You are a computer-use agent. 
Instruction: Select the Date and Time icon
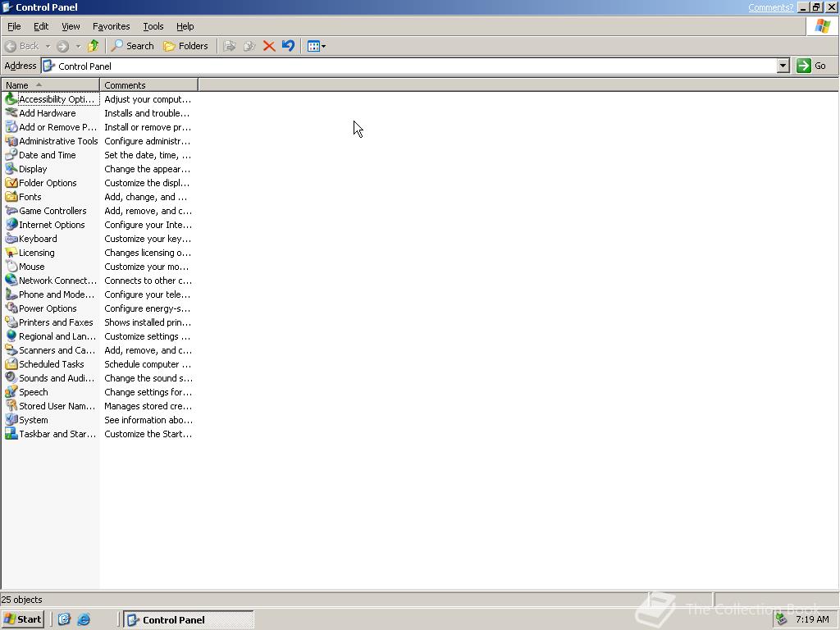11,155
